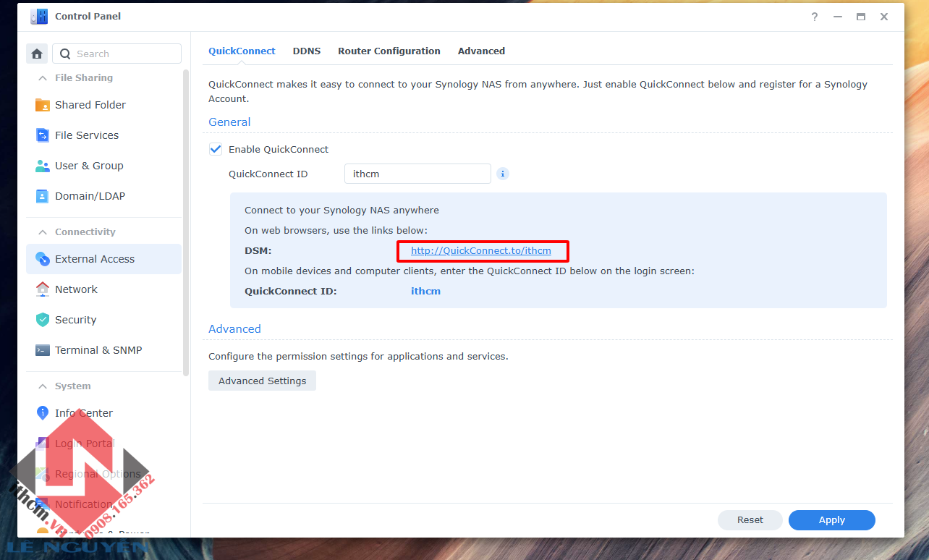Screen dimensions: 929x560
Task: Click the Control Panel home icon
Action: pos(37,54)
